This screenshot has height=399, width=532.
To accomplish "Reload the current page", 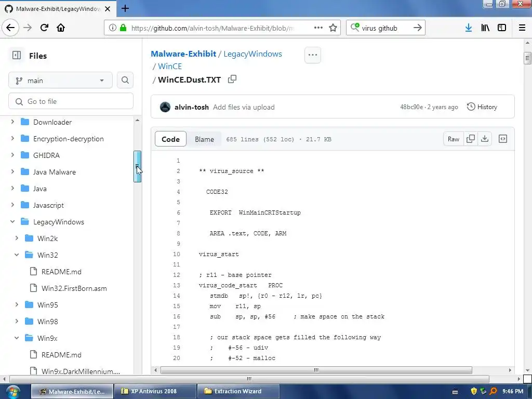I will pyautogui.click(x=44, y=28).
